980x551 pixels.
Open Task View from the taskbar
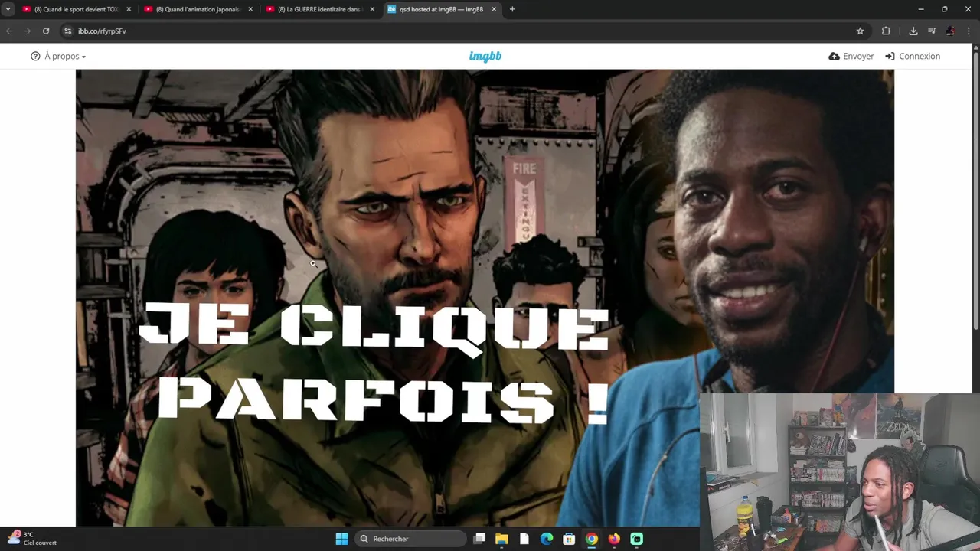click(479, 539)
